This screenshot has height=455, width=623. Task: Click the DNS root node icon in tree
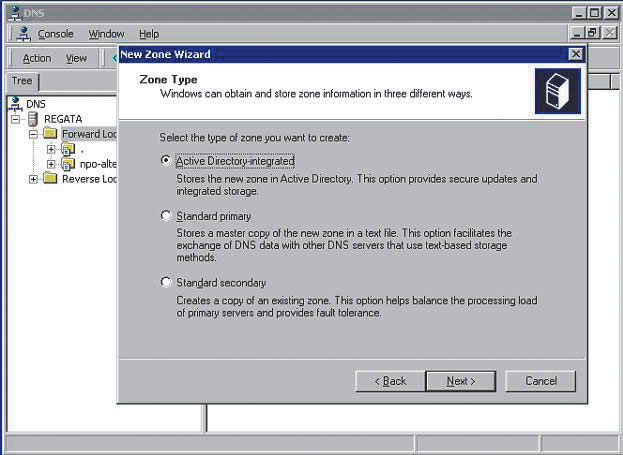tap(16, 104)
